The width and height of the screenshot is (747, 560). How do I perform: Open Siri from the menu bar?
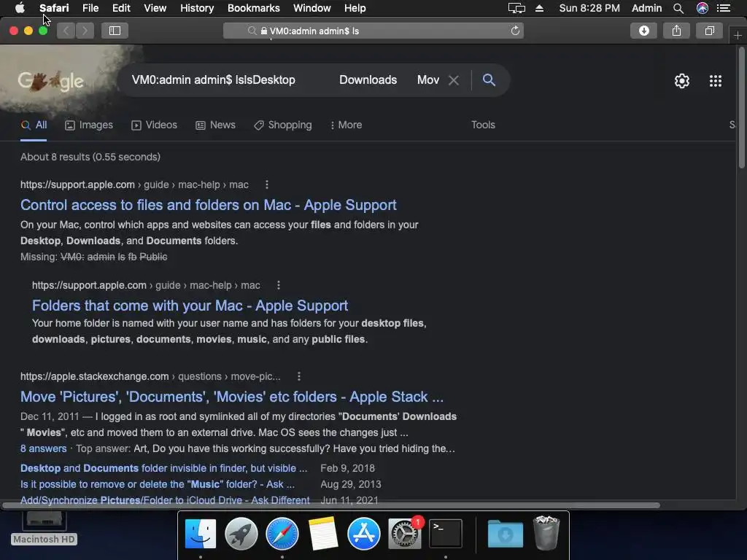(x=703, y=8)
